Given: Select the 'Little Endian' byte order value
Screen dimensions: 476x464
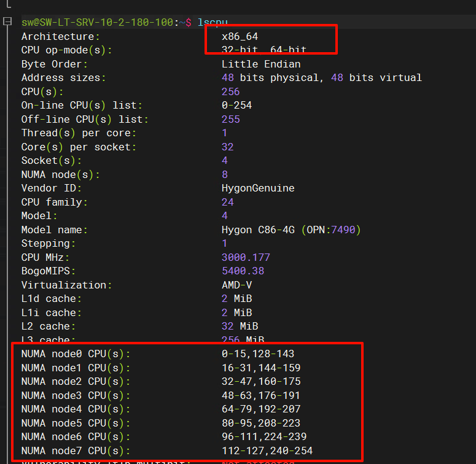Looking at the screenshot, I should 261,64.
